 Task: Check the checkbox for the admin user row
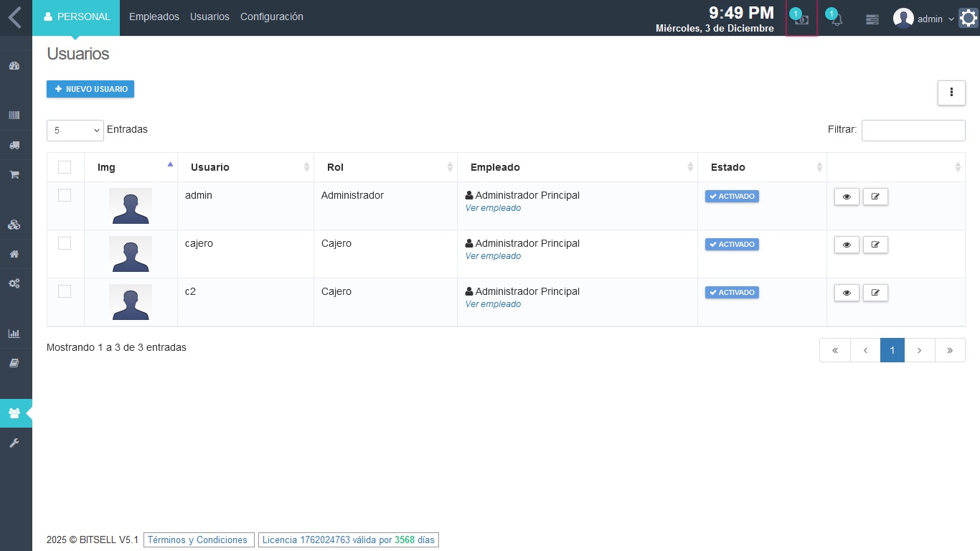(65, 195)
